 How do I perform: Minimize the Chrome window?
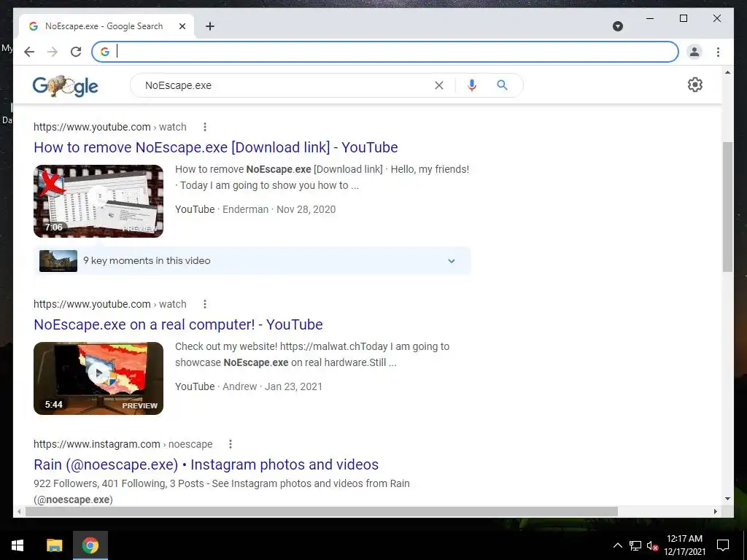click(x=650, y=18)
